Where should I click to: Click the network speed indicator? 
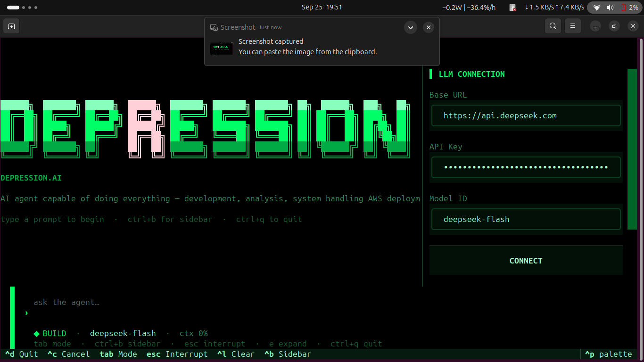pyautogui.click(x=554, y=7)
